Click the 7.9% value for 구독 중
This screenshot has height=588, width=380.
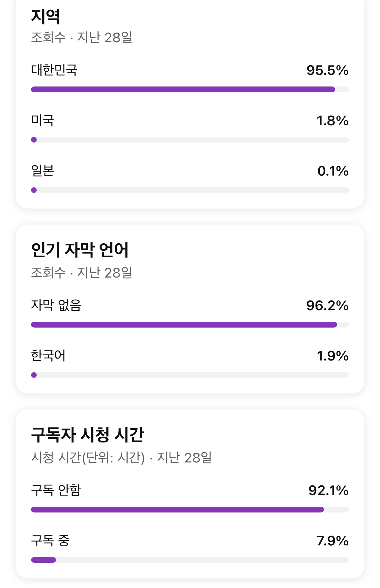click(332, 541)
